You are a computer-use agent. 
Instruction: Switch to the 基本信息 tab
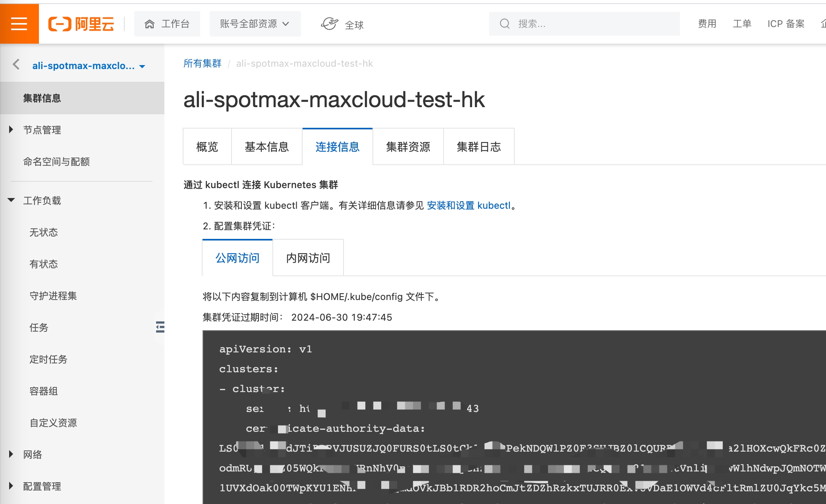[x=266, y=147]
